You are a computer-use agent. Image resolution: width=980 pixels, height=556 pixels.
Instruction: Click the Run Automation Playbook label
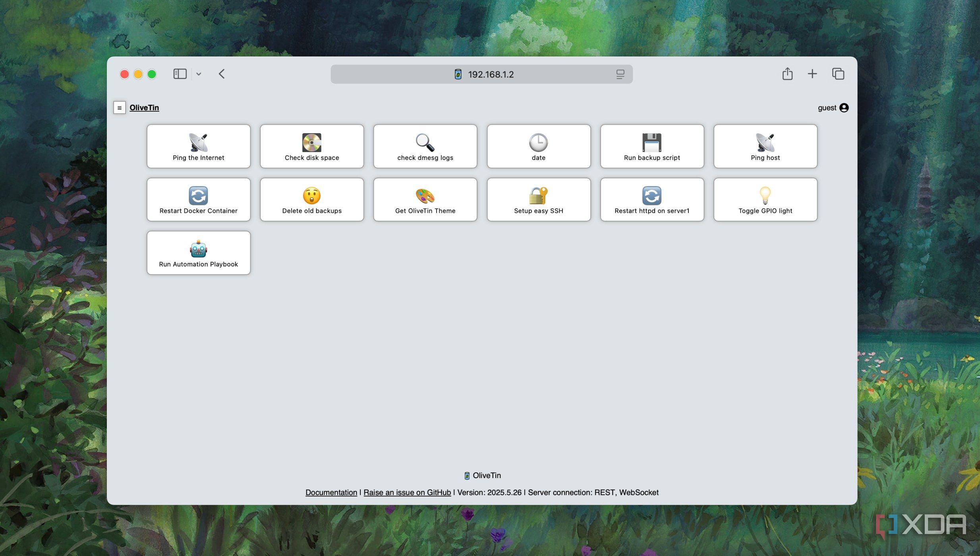tap(198, 264)
